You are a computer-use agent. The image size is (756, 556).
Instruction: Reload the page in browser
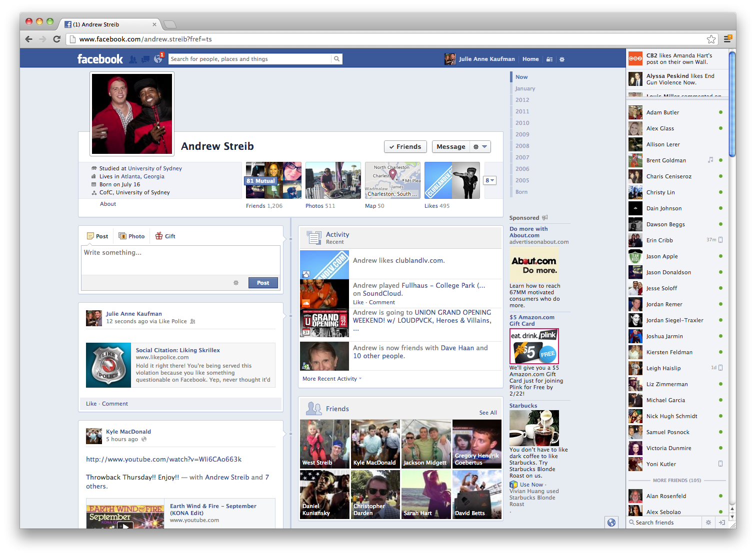pos(57,39)
